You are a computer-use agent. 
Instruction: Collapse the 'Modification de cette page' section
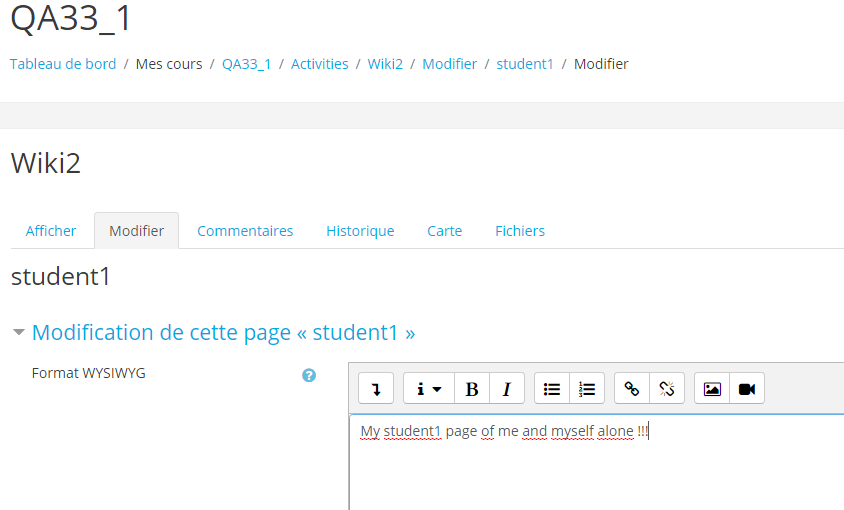(19, 332)
